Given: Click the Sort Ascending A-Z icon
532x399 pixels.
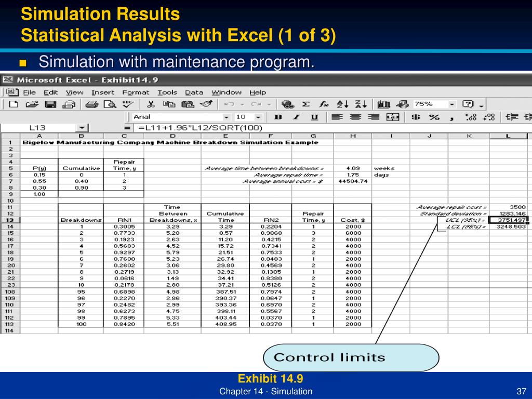Looking at the screenshot, I should 342,104.
